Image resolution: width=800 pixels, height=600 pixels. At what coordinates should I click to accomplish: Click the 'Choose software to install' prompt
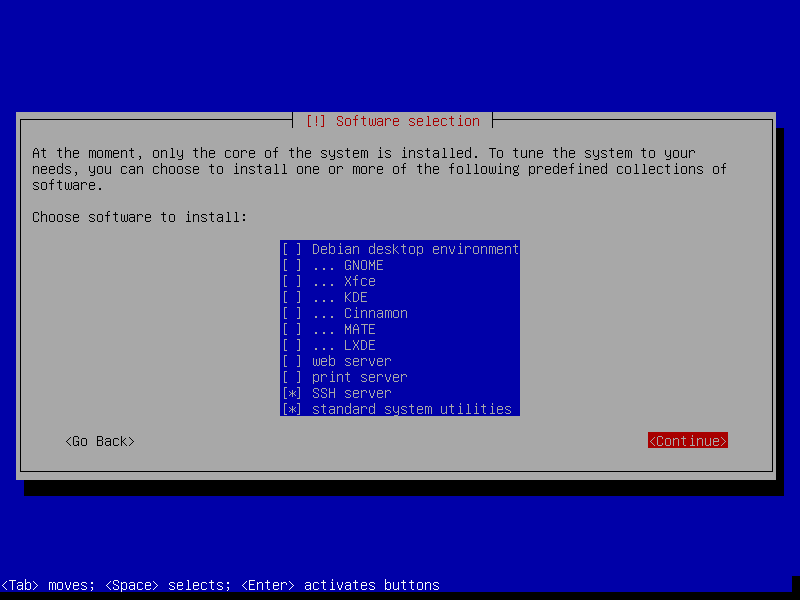tap(139, 217)
